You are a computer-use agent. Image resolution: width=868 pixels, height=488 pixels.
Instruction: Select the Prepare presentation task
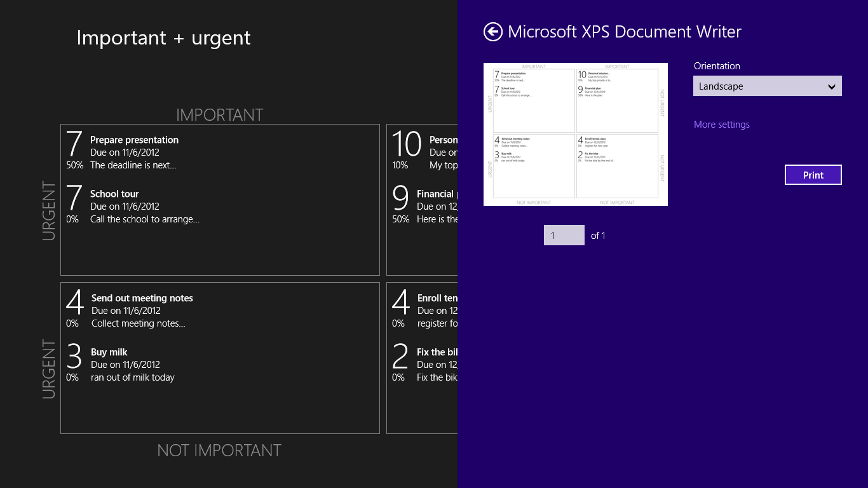134,140
